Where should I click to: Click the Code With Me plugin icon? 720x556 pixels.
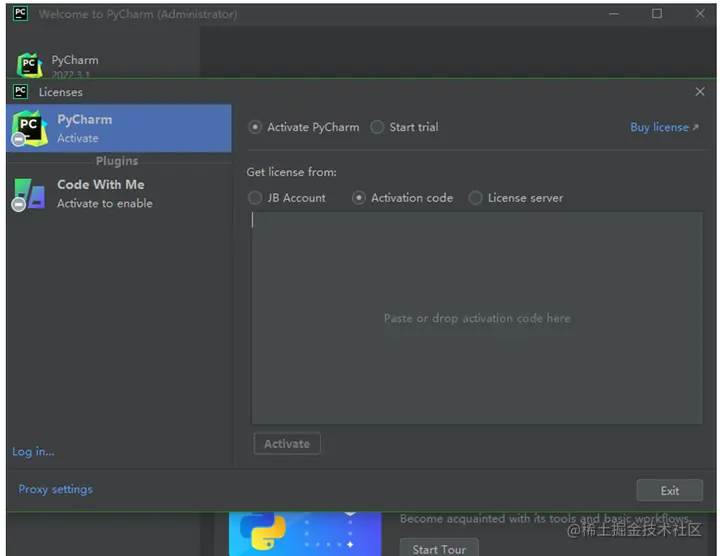click(28, 194)
